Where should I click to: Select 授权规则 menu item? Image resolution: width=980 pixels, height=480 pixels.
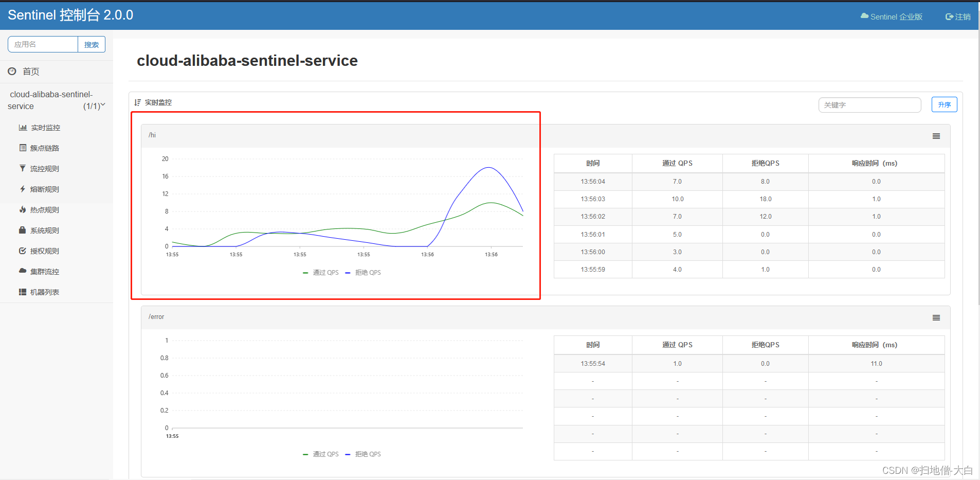coord(45,251)
